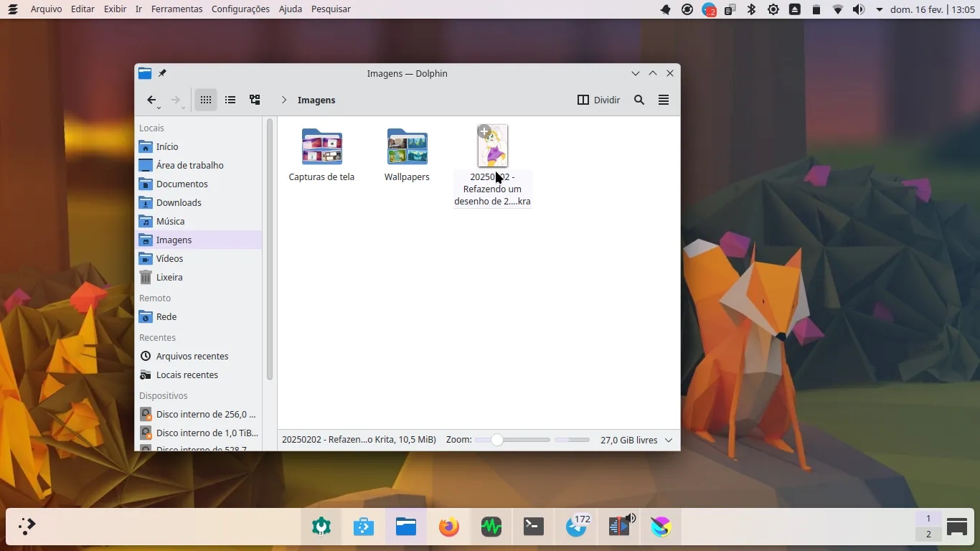Open the Capturas de tela folder

coord(321,155)
